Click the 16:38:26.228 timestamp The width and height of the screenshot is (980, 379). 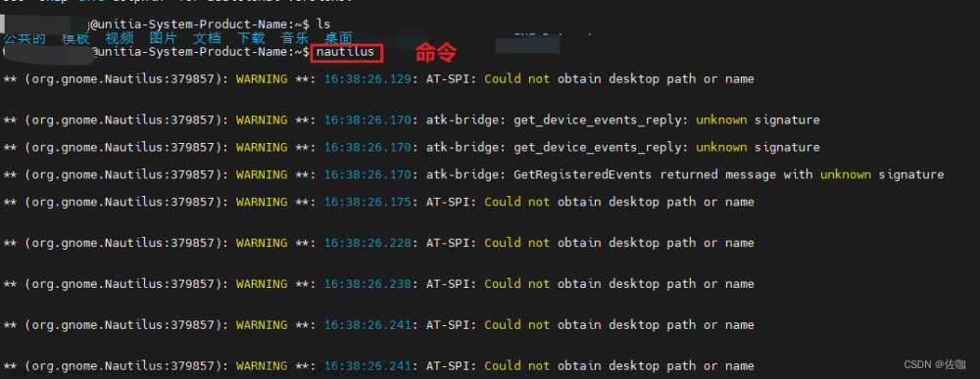pyautogui.click(x=367, y=242)
